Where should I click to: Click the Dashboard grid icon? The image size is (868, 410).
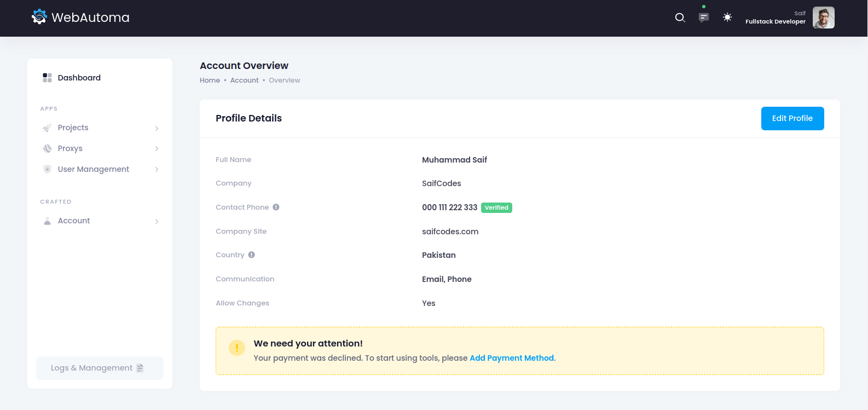48,78
